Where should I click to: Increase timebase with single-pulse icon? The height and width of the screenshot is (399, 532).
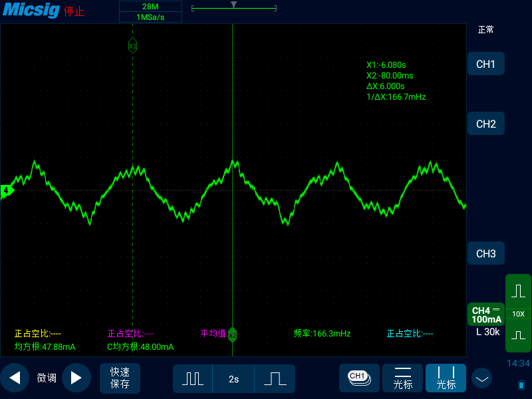pos(275,378)
